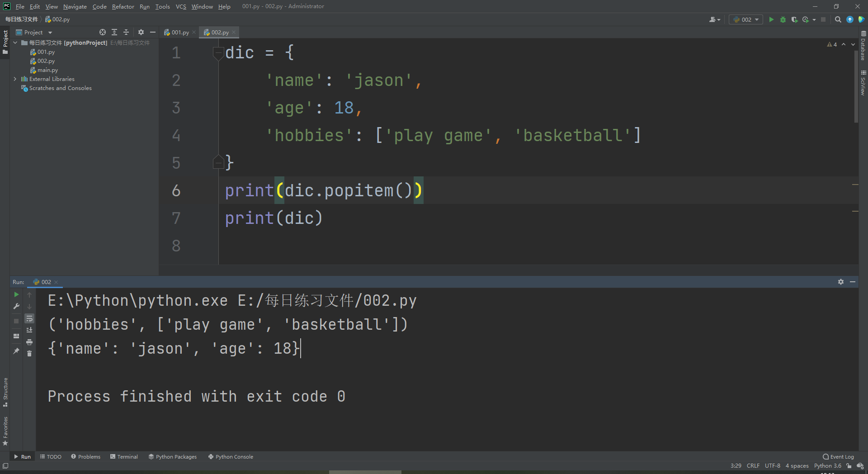This screenshot has height=474, width=868.
Task: Open the user accounts icon in toolbar
Action: pos(715,19)
